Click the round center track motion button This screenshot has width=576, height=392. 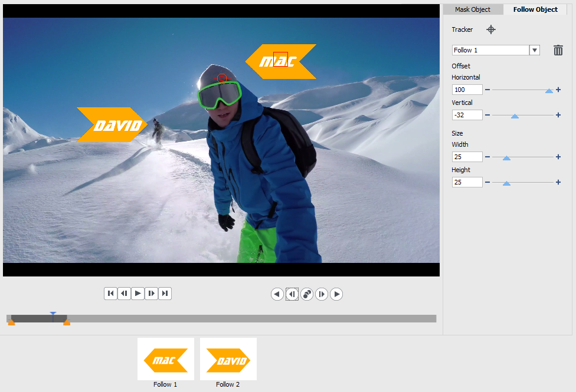[307, 294]
